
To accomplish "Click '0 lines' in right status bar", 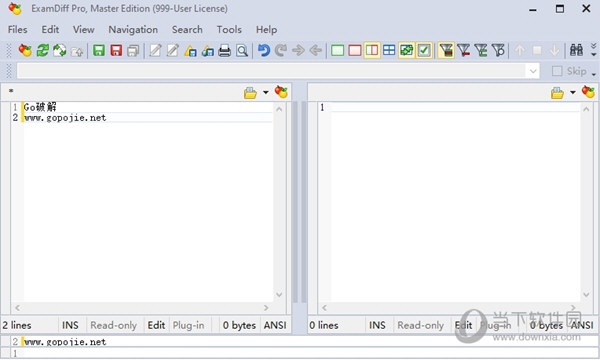I will tap(324, 325).
